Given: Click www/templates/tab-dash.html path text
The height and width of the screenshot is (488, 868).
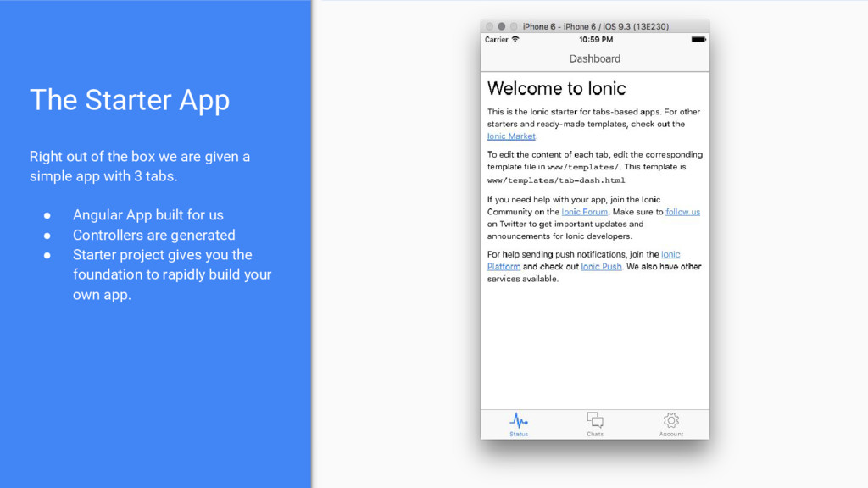Looking at the screenshot, I should tap(556, 180).
